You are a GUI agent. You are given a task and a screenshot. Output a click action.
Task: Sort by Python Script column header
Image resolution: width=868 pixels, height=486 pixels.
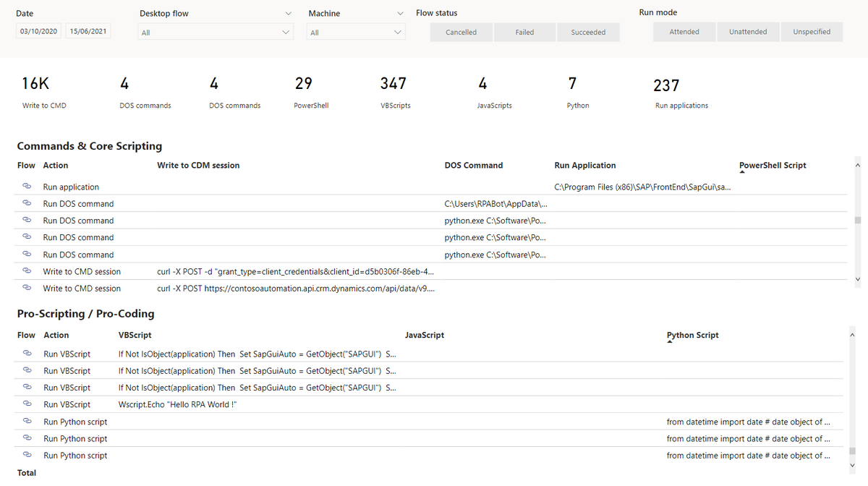click(x=693, y=335)
